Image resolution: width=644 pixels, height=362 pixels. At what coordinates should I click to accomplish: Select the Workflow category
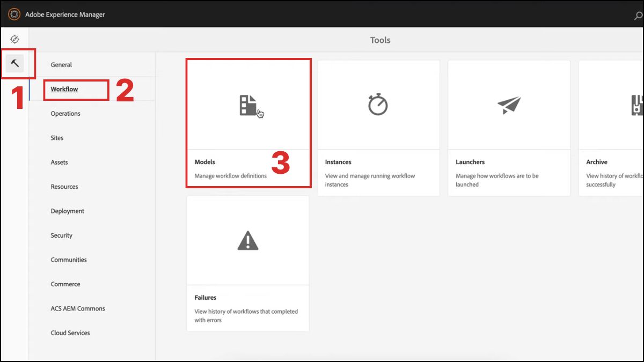64,89
